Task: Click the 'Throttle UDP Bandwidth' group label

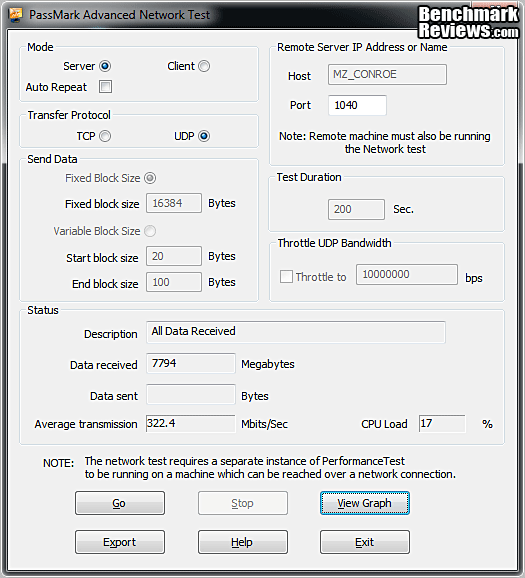Action: 334,243
